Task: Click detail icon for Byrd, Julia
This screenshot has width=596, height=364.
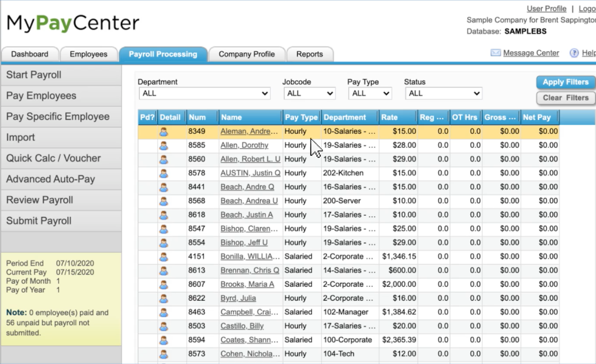Action: pyautogui.click(x=164, y=298)
